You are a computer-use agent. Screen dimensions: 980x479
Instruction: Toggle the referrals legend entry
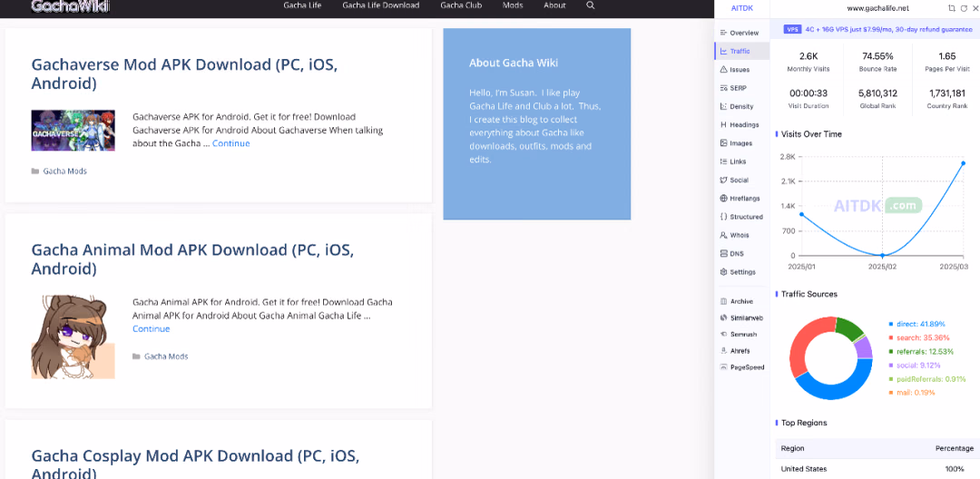(918, 352)
